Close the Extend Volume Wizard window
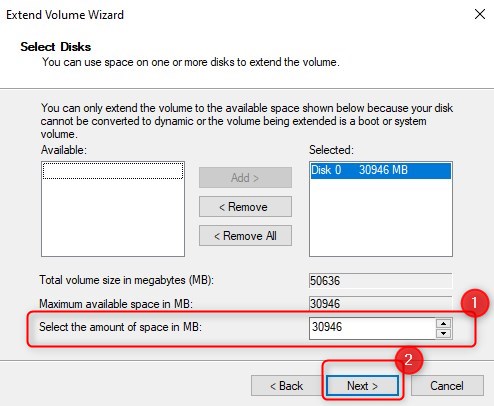The width and height of the screenshot is (494, 406). point(480,14)
